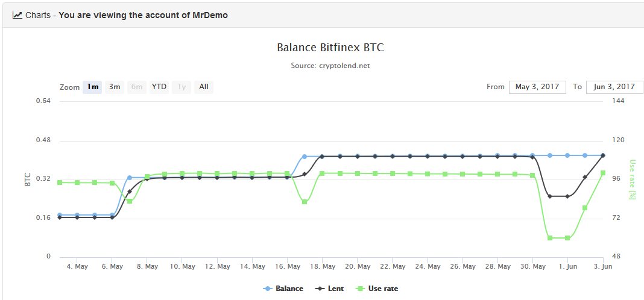This screenshot has width=644, height=300.
Task: Click the 1y zoom button
Action: click(181, 87)
